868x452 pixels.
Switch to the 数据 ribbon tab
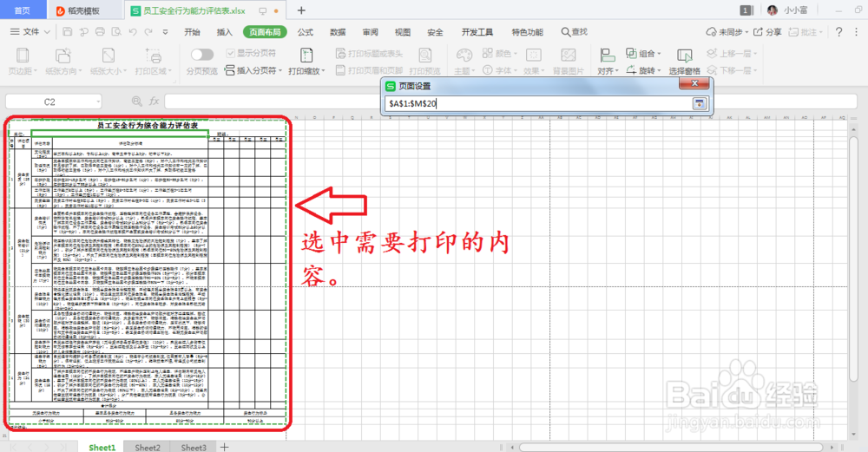[x=338, y=32]
